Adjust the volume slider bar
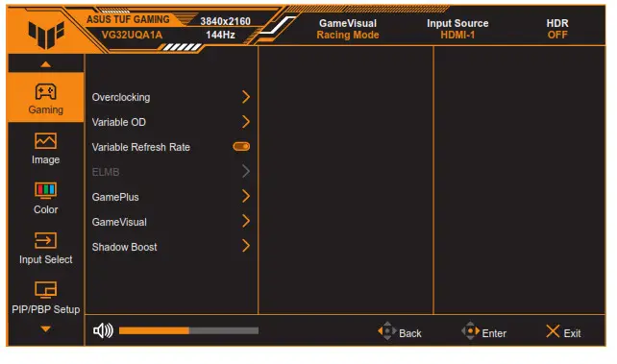The height and width of the screenshot is (364, 617). coord(188,330)
